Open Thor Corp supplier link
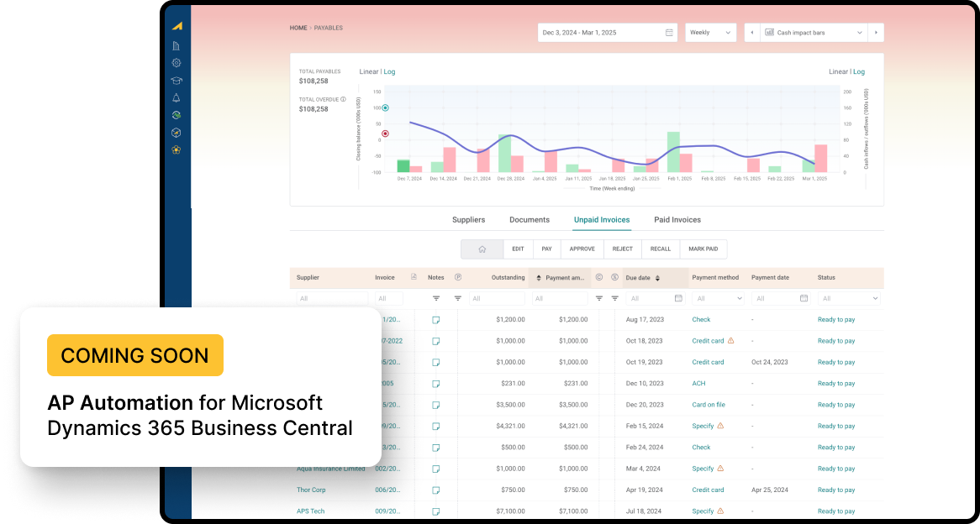 [x=311, y=490]
